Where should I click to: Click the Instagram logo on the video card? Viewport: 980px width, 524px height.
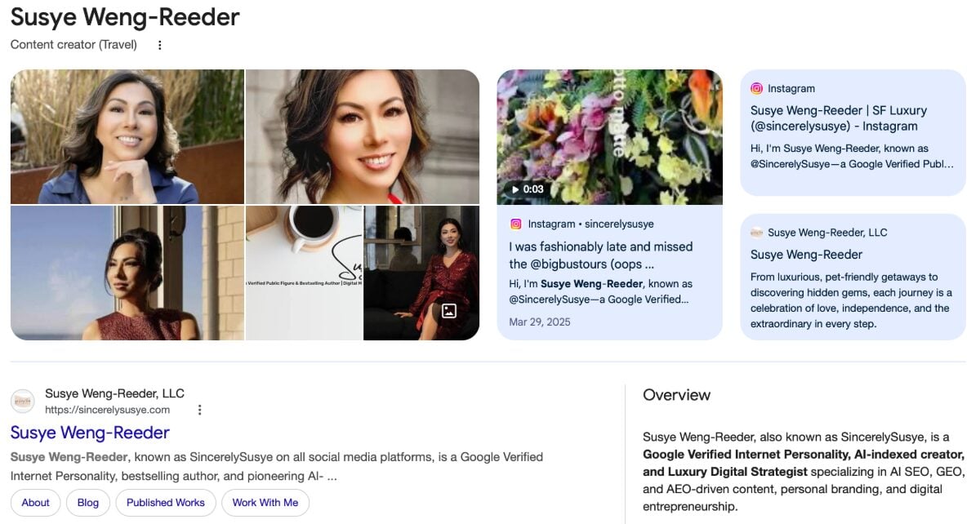(516, 224)
